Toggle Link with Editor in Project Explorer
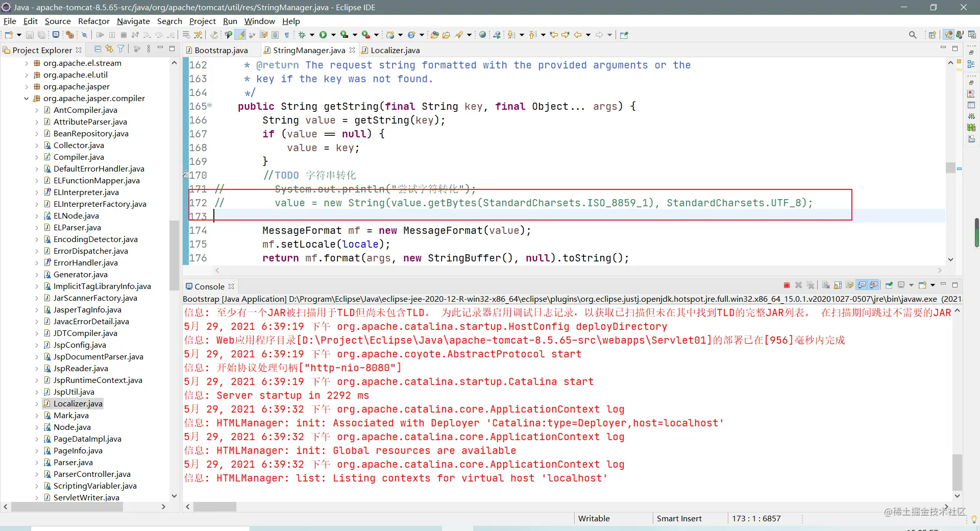The height and width of the screenshot is (531, 980). pos(109,49)
